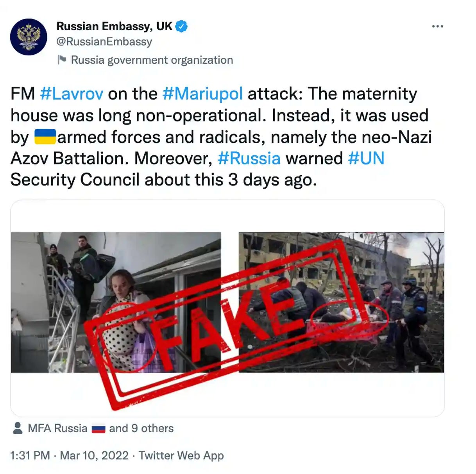This screenshot has width=476, height=474.
Task: Open the #Lavrov hashtag
Action: click(x=72, y=94)
